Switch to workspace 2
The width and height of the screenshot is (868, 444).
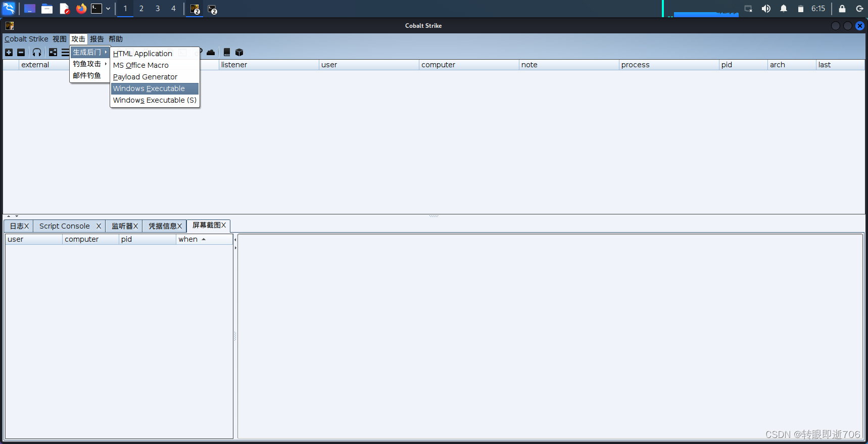[141, 9]
